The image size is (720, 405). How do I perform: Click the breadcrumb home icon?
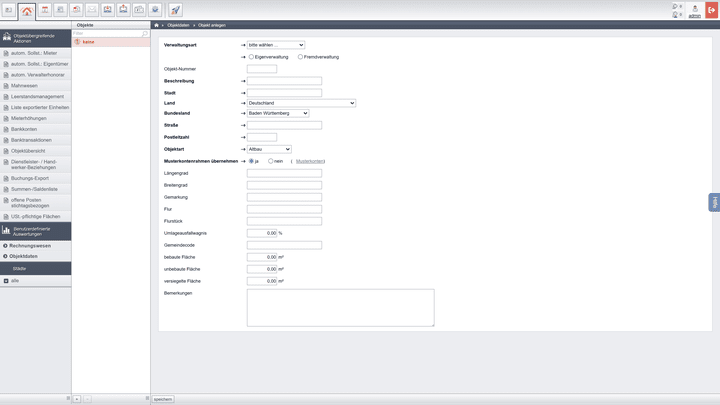(157, 24)
